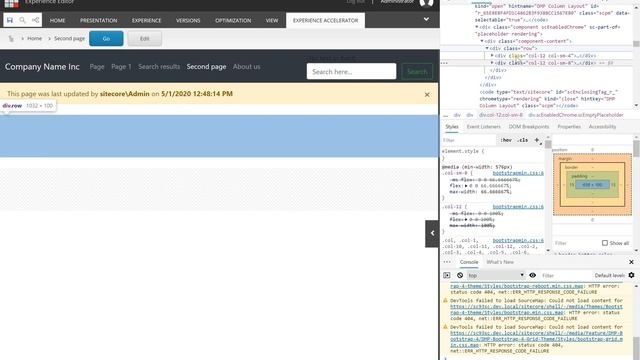The height and width of the screenshot is (360, 640).
Task: Toggle the console sidebar icon
Action: click(x=447, y=276)
